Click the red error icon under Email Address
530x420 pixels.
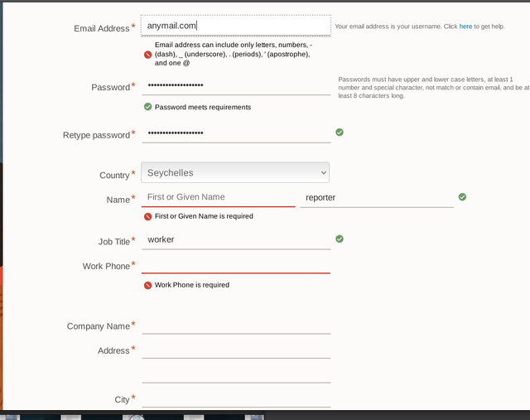click(147, 55)
